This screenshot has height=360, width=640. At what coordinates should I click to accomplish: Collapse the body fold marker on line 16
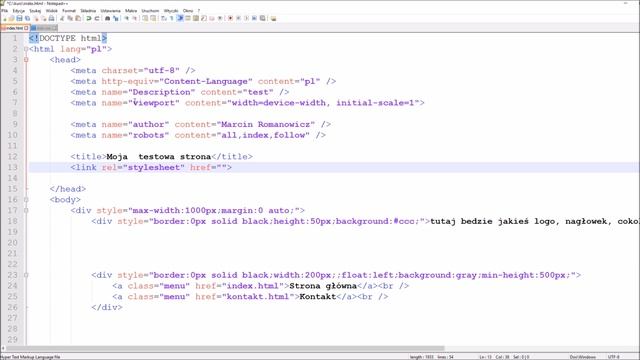(x=26, y=200)
